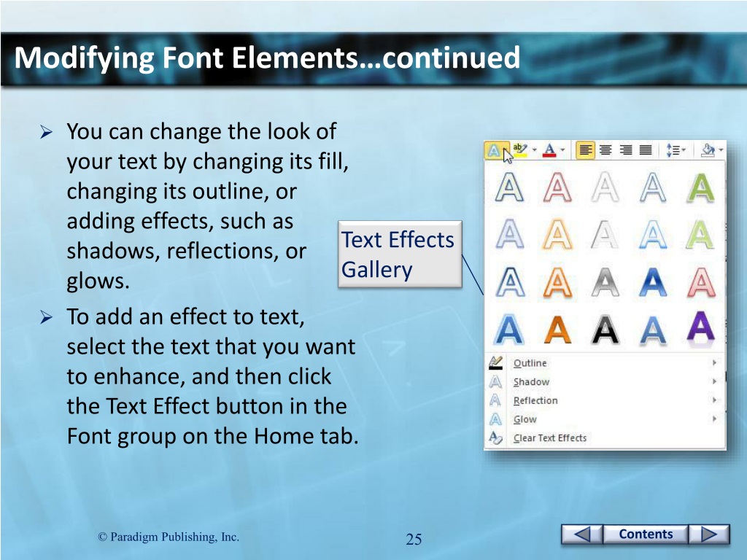Click the slide number 25

click(414, 539)
